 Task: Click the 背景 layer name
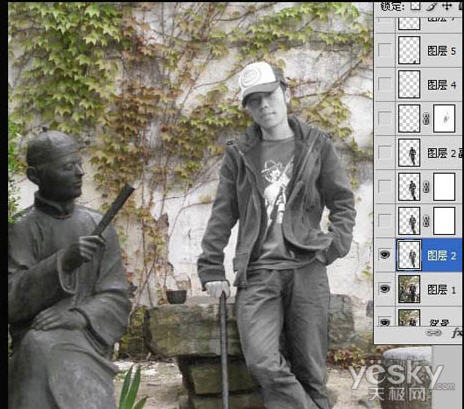click(x=439, y=322)
